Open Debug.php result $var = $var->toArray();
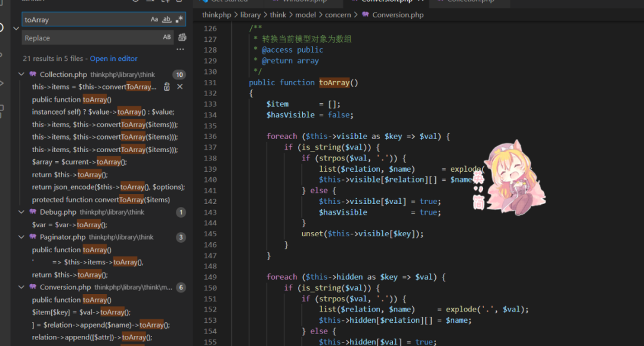 tap(69, 225)
